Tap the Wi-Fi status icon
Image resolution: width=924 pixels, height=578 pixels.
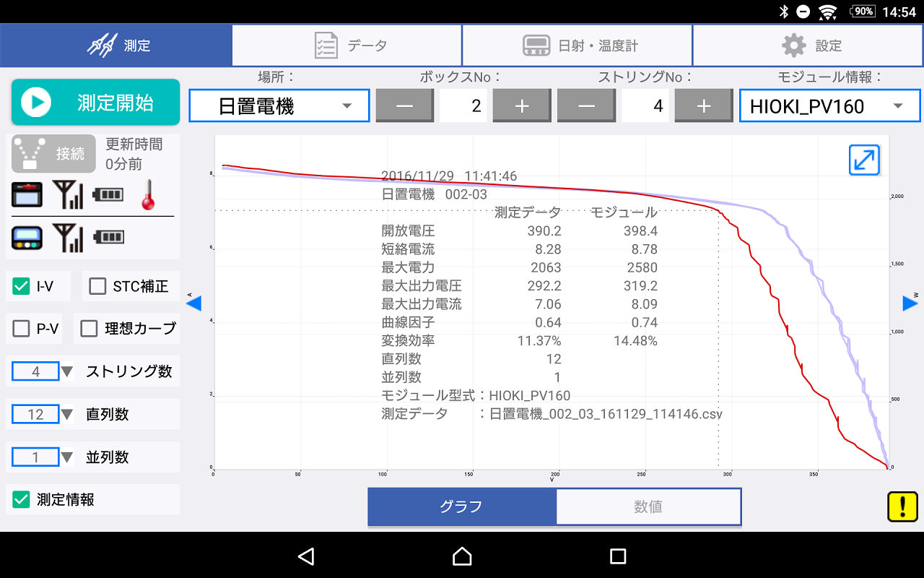(x=828, y=12)
